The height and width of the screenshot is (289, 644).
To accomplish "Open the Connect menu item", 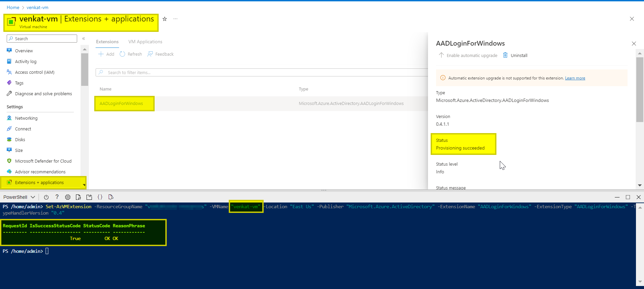I will coord(23,129).
